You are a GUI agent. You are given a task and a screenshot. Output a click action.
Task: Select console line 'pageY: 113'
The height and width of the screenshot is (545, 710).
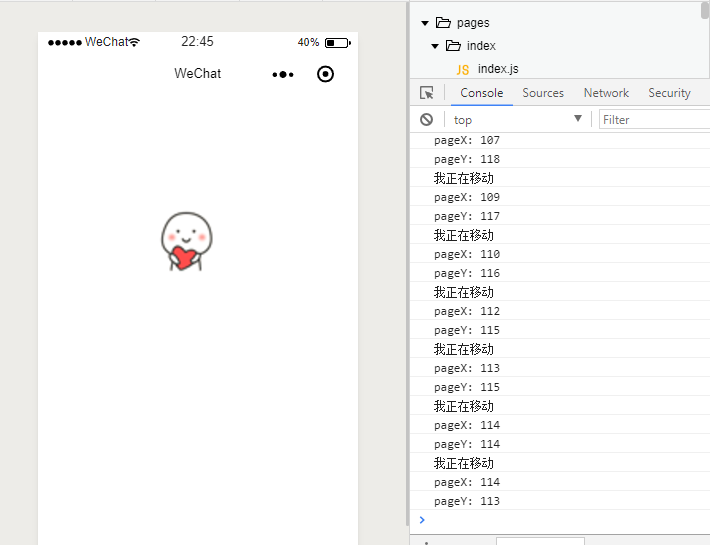[467, 502]
